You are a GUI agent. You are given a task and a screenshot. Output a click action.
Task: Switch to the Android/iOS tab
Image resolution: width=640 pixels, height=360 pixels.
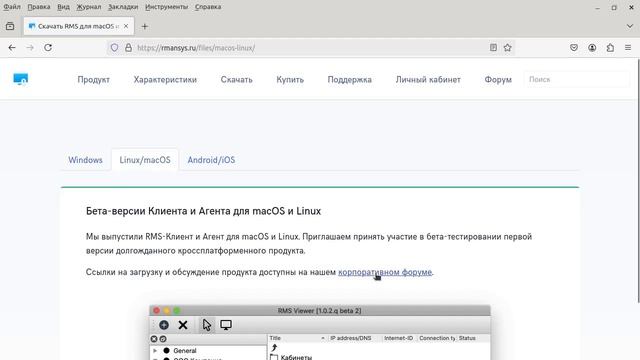tap(211, 160)
